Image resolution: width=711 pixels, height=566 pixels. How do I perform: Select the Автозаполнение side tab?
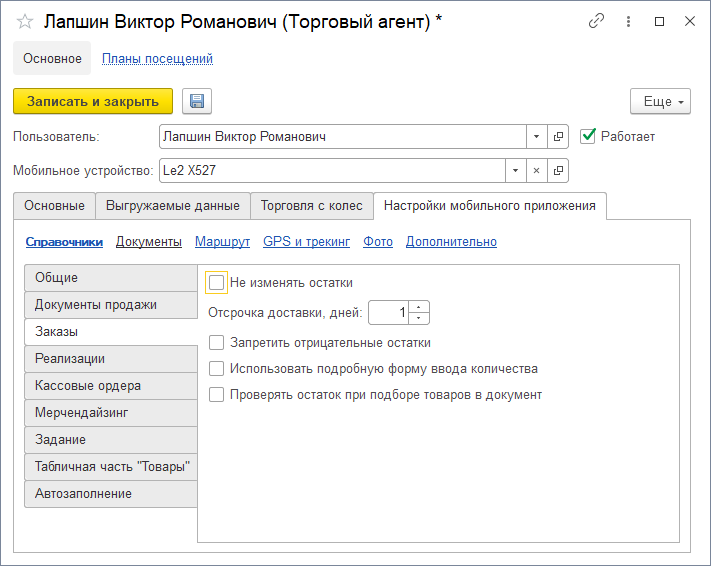tap(111, 493)
